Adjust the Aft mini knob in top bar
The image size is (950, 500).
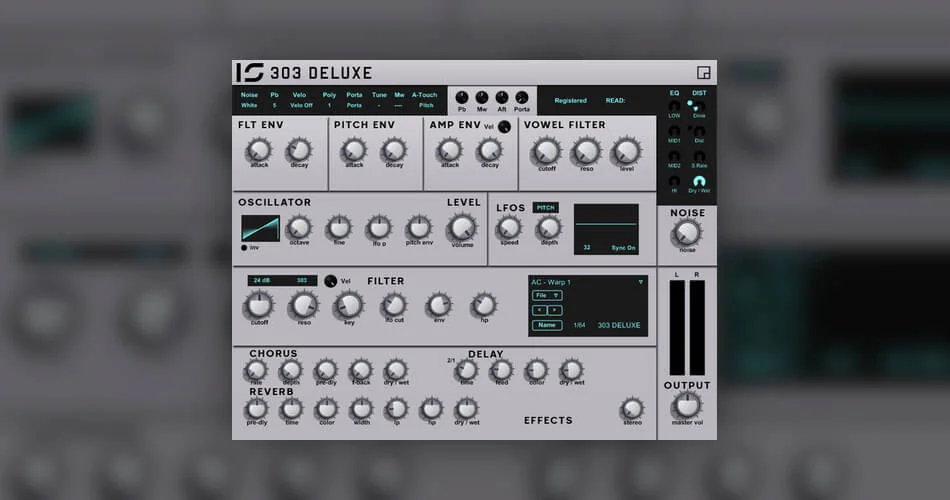[x=502, y=98]
